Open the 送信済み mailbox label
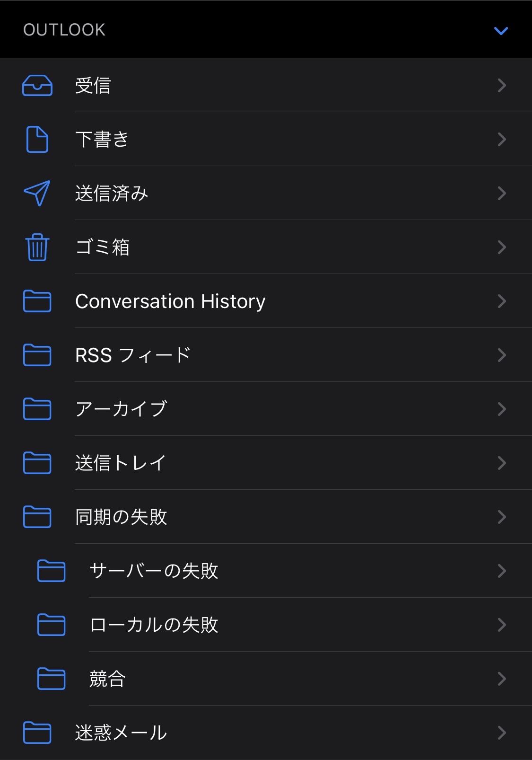The image size is (532, 760). [x=112, y=194]
